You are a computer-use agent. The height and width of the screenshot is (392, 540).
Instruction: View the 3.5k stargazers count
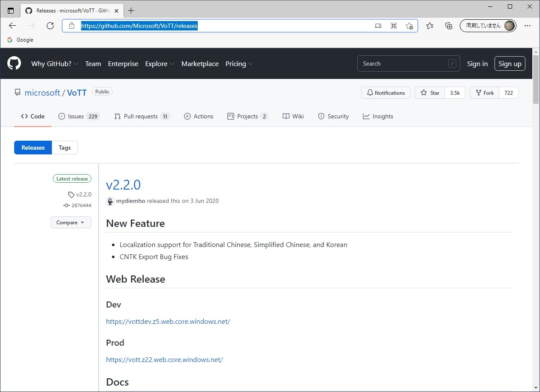[455, 93]
